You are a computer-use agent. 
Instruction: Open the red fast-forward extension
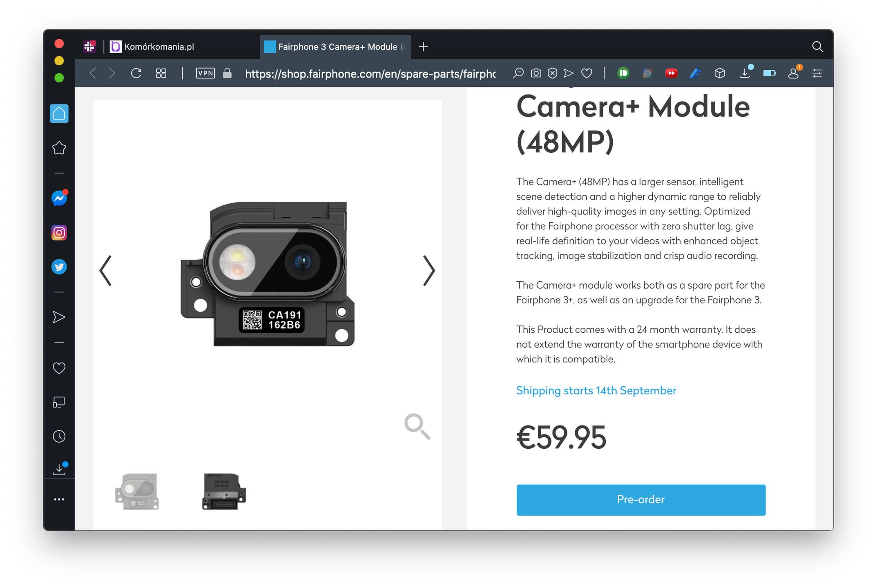671,73
